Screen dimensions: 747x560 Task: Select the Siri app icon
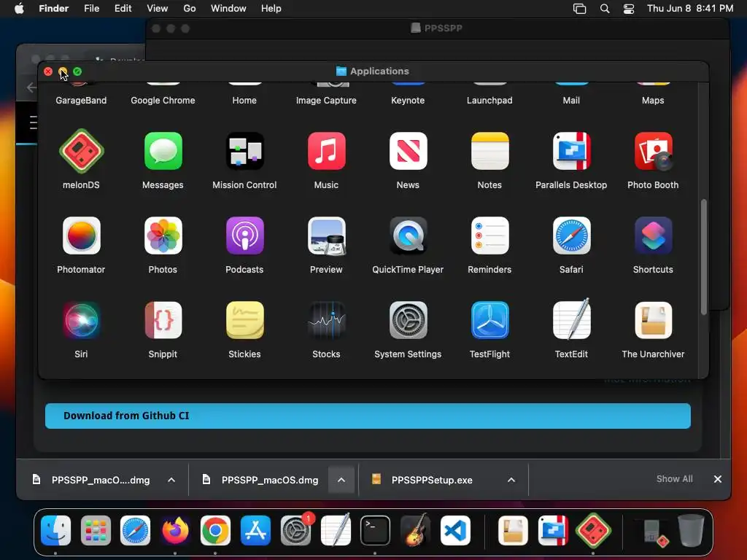click(x=81, y=320)
